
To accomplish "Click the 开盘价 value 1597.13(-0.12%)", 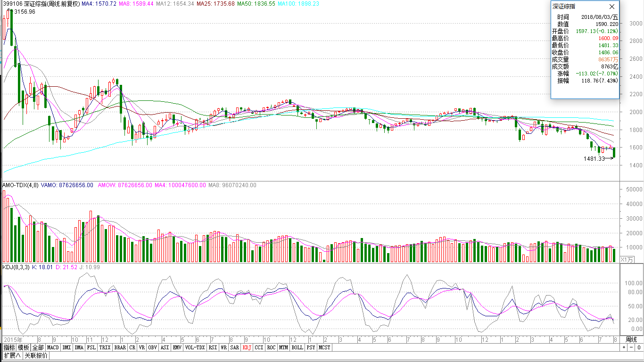I will (596, 31).
